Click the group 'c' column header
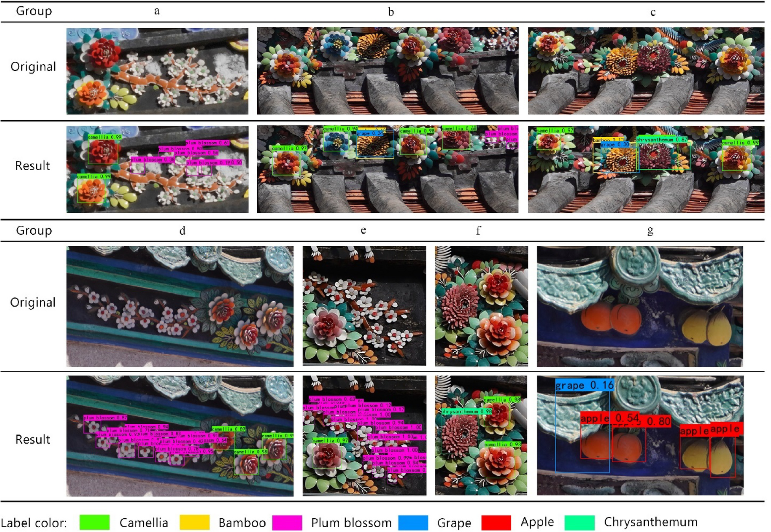 [653, 12]
